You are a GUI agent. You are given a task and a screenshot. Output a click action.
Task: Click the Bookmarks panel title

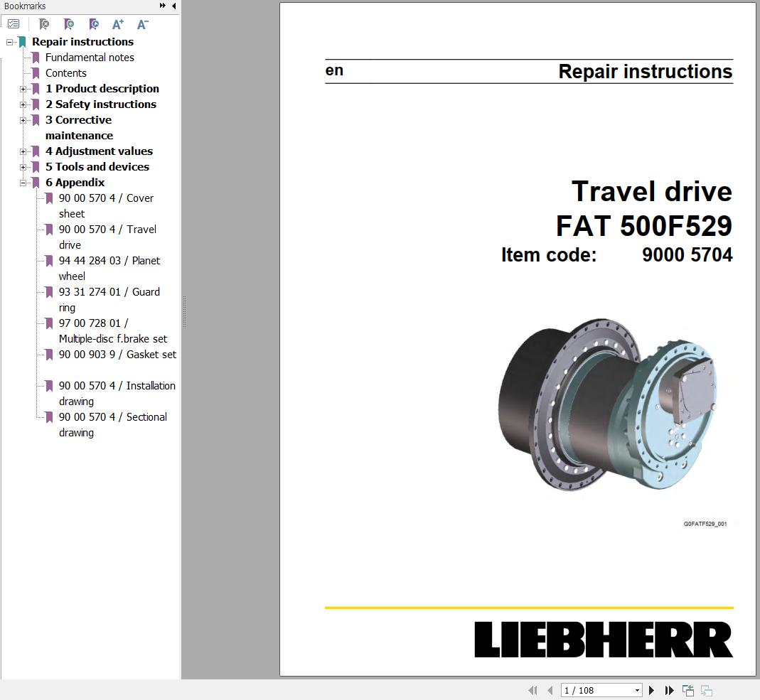25,6
